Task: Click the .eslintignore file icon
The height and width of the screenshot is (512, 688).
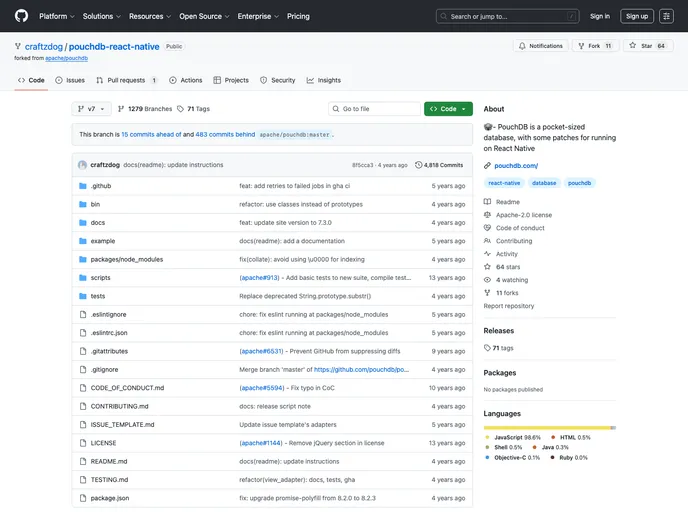Action: point(82,315)
